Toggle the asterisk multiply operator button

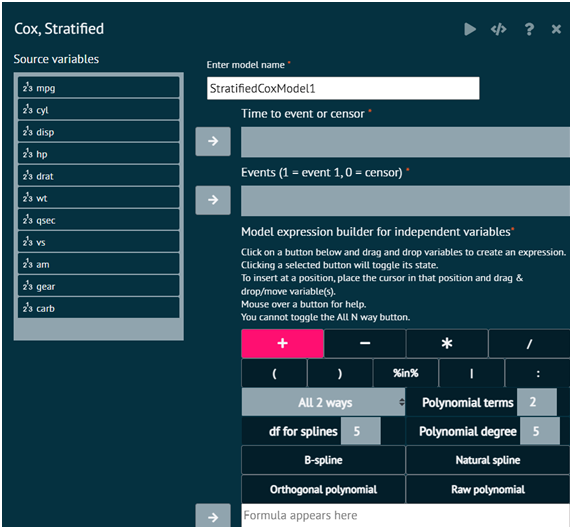[x=447, y=343]
